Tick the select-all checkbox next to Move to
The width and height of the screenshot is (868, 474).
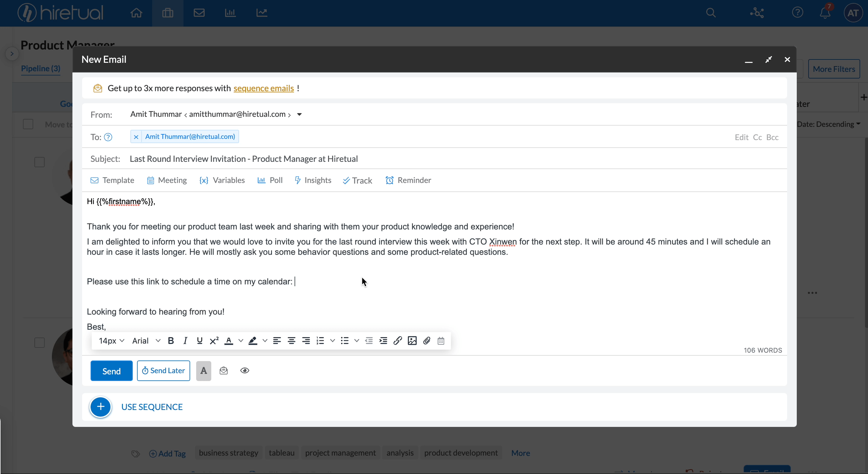coord(28,124)
